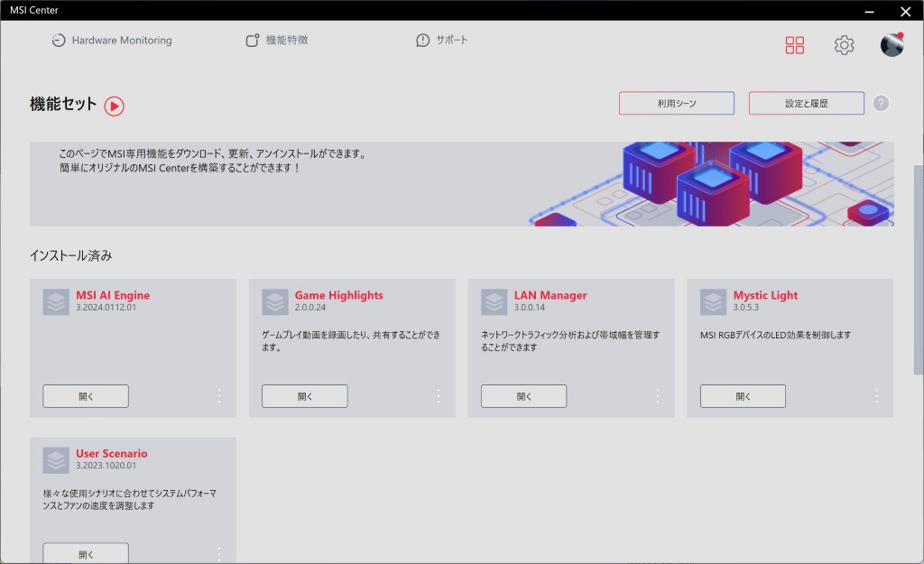This screenshot has width=924, height=564.
Task: Click the user profile avatar
Action: coord(892,45)
